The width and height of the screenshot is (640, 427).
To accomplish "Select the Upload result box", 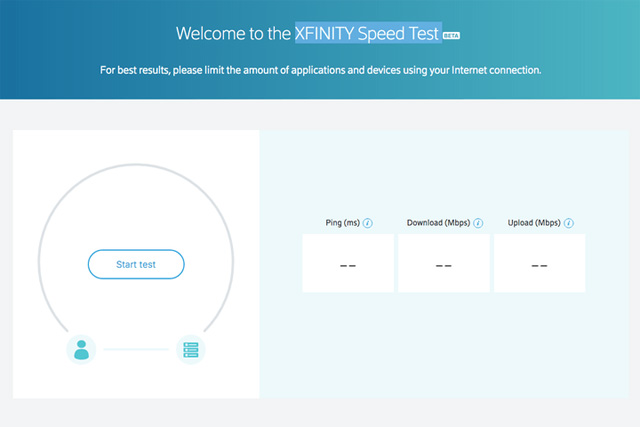I will coord(539,263).
